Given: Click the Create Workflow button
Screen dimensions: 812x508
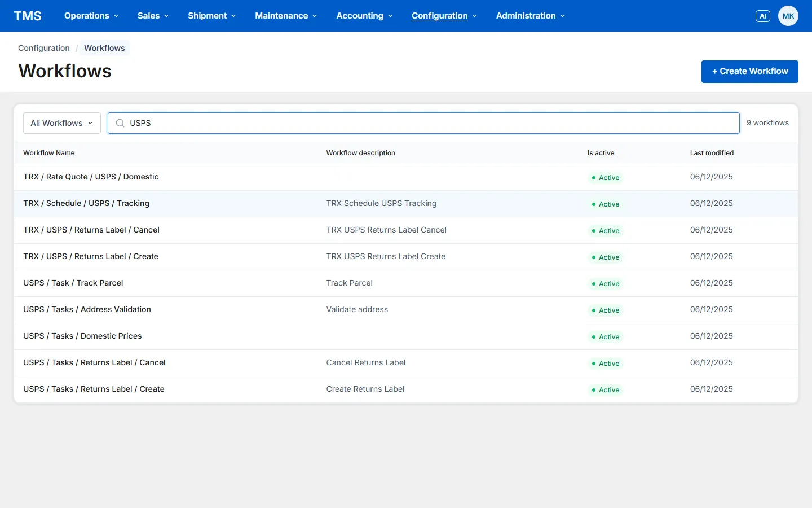Looking at the screenshot, I should pyautogui.click(x=750, y=72).
